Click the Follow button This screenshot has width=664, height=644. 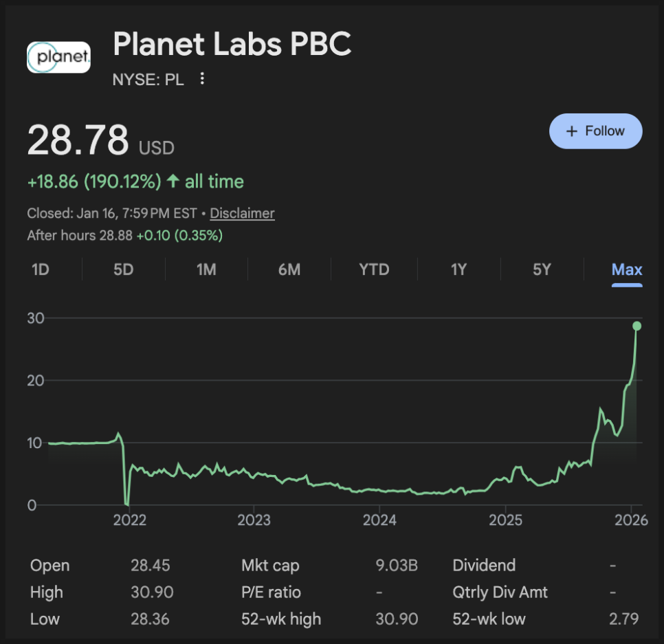[595, 131]
